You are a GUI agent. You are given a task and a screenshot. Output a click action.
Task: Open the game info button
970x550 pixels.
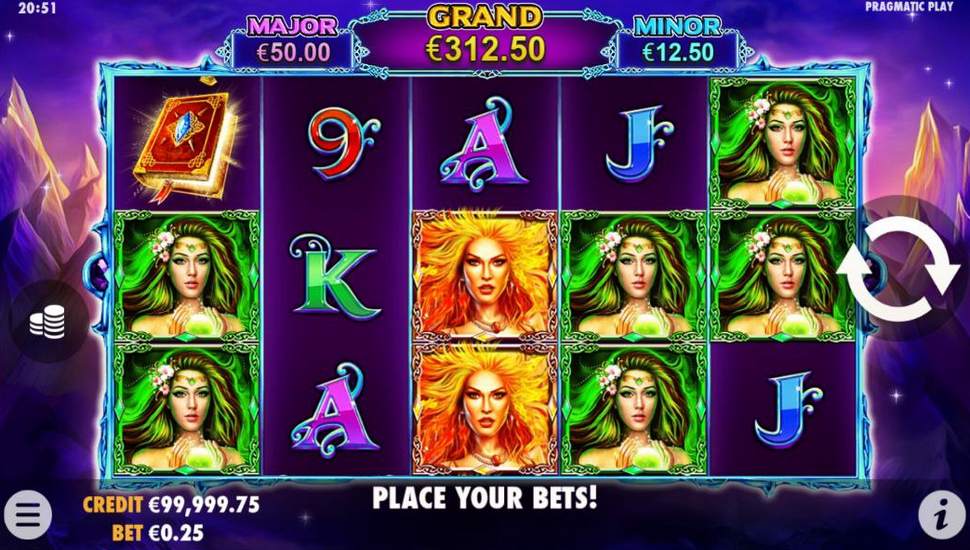coord(941,515)
